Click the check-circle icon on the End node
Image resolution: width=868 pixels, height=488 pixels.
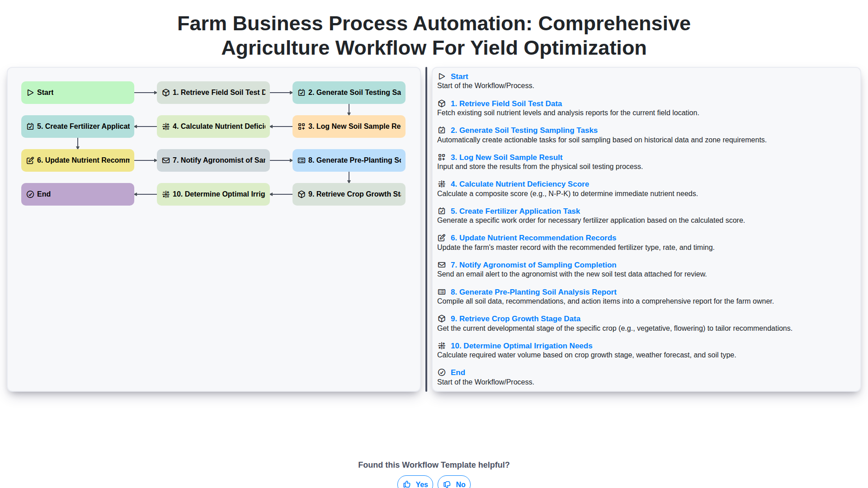tap(31, 194)
